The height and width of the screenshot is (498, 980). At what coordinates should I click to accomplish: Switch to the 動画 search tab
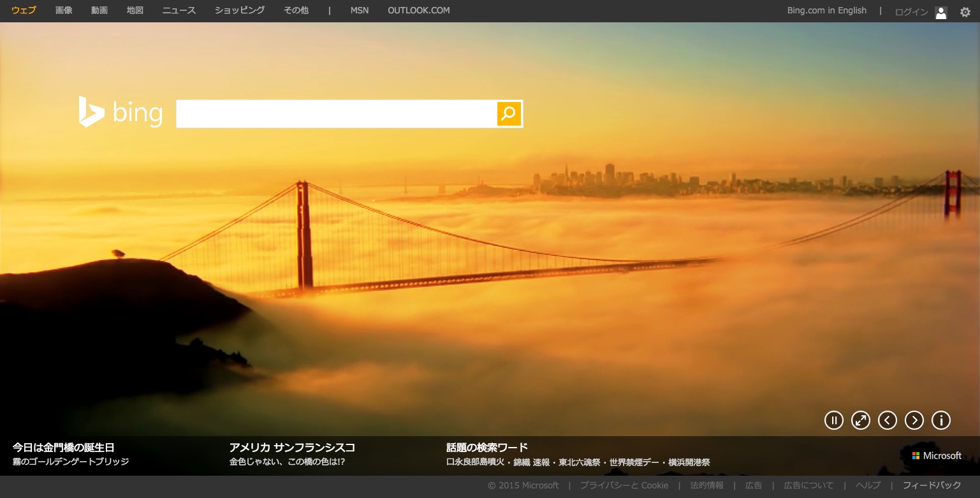click(99, 11)
